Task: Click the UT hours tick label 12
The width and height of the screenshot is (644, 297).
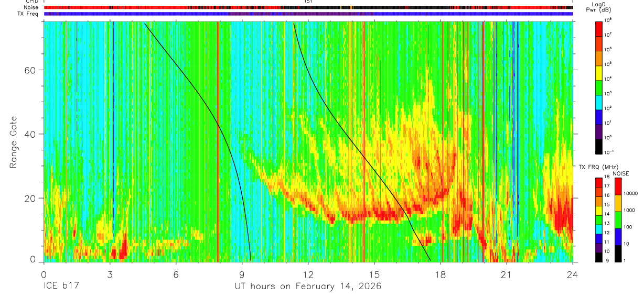Action: 308,274
